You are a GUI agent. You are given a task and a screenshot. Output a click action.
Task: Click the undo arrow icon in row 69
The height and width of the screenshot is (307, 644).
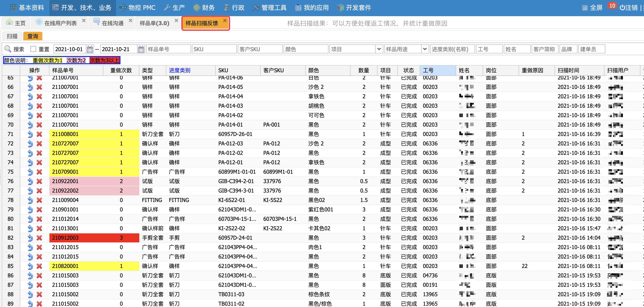pyautogui.click(x=30, y=115)
